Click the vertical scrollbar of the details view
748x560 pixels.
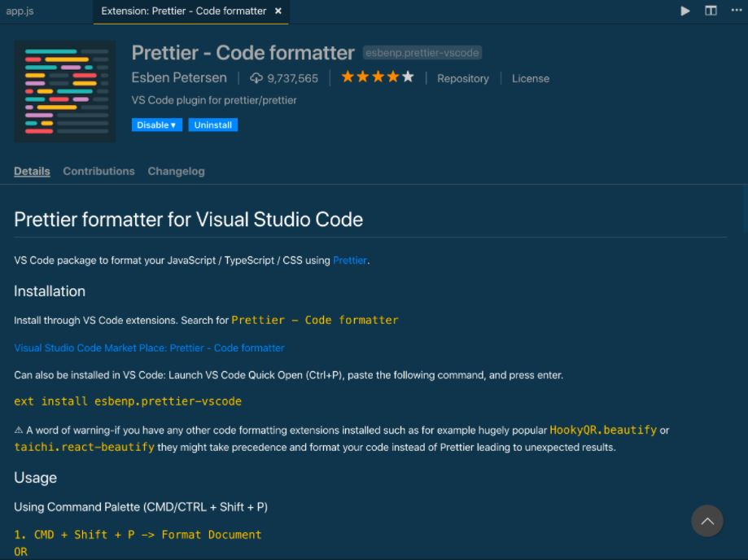[x=745, y=210]
